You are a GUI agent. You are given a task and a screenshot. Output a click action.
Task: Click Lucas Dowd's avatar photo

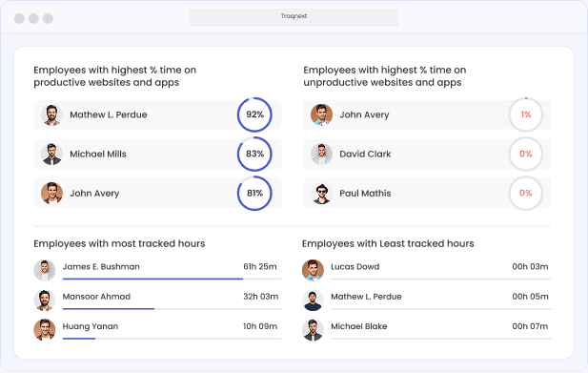coord(314,270)
